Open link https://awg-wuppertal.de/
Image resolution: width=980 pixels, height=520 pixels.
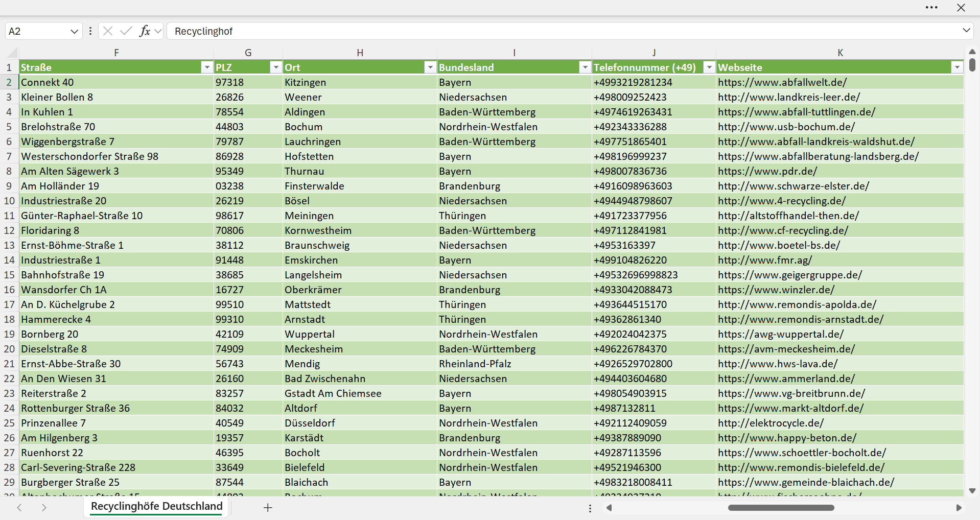(780, 334)
